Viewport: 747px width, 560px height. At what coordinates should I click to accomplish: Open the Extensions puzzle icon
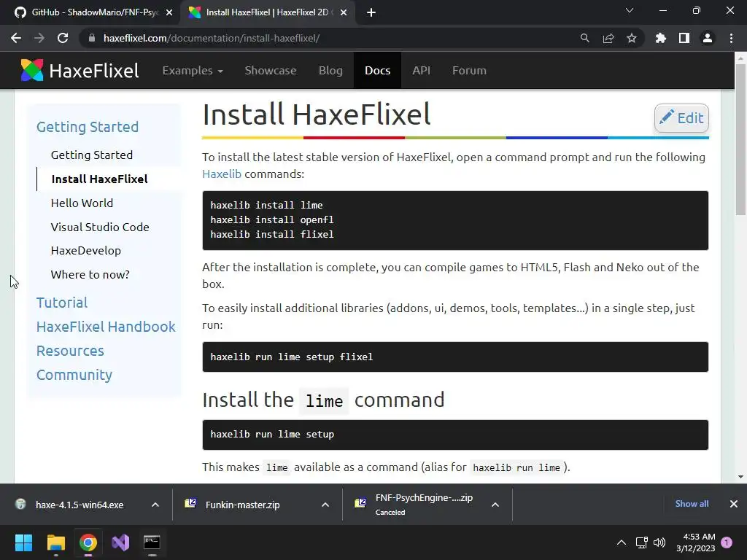[x=660, y=38]
